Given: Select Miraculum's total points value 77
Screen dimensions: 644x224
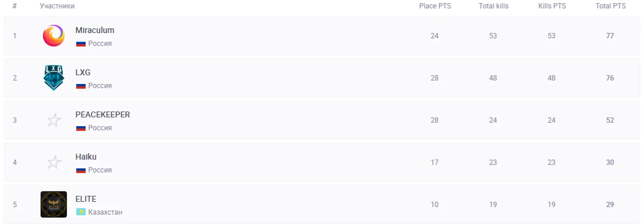Looking at the screenshot, I should [x=610, y=36].
